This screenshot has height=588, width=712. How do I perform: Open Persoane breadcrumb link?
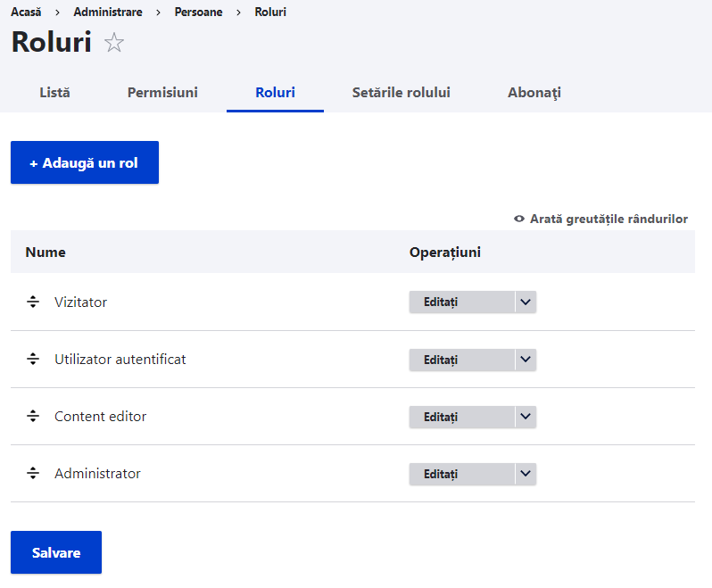(197, 12)
